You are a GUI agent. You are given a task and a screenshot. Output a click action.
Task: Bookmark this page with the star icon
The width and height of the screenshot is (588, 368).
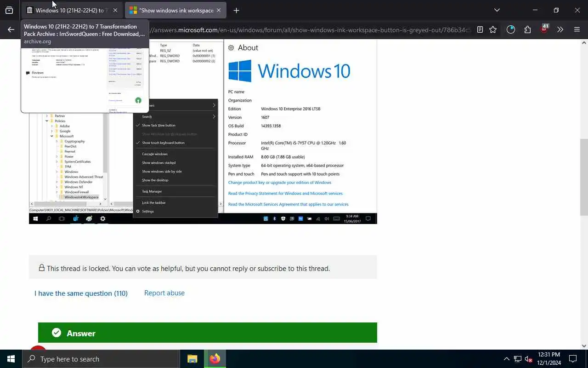point(493,29)
